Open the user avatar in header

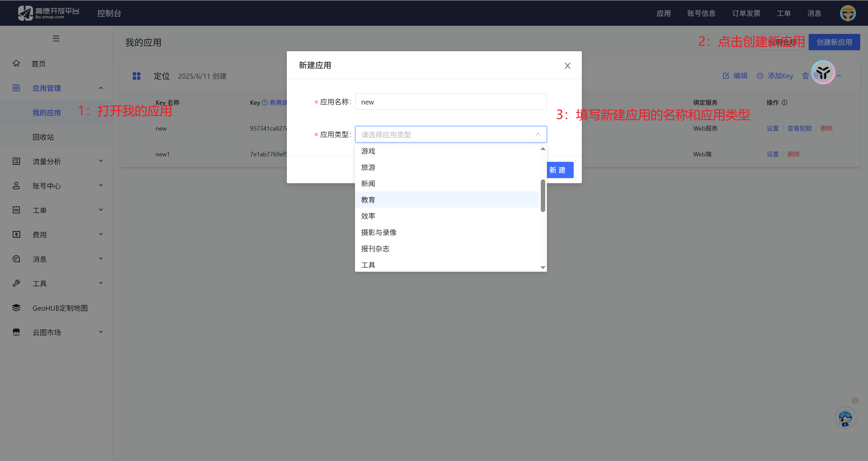tap(847, 13)
